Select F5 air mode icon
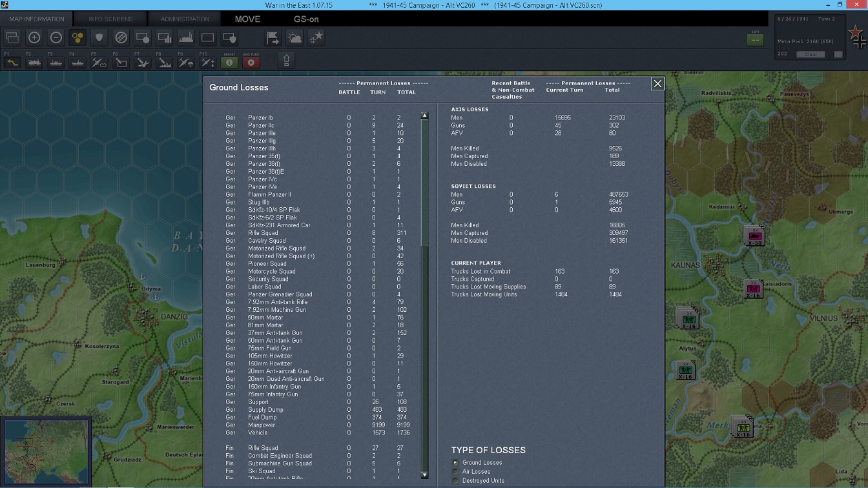 (x=99, y=62)
